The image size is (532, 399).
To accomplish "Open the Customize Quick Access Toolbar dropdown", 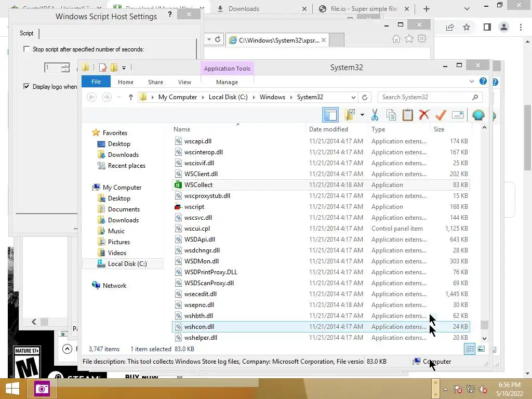I will (124, 68).
